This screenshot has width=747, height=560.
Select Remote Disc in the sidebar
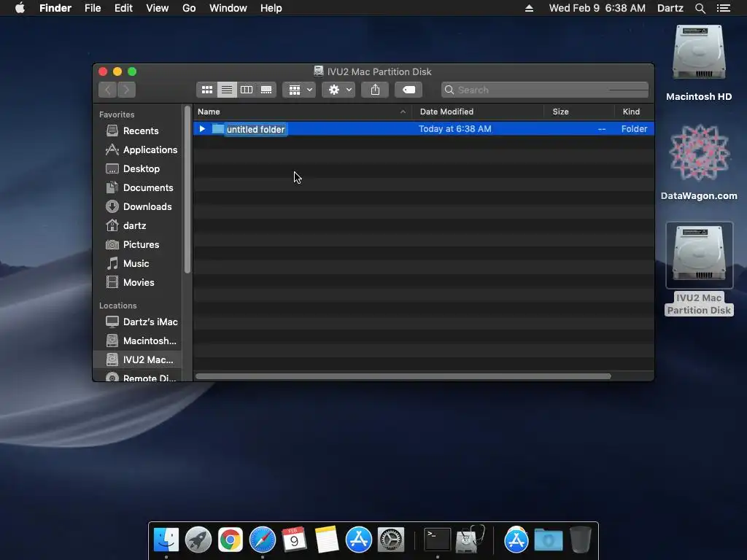coord(139,377)
